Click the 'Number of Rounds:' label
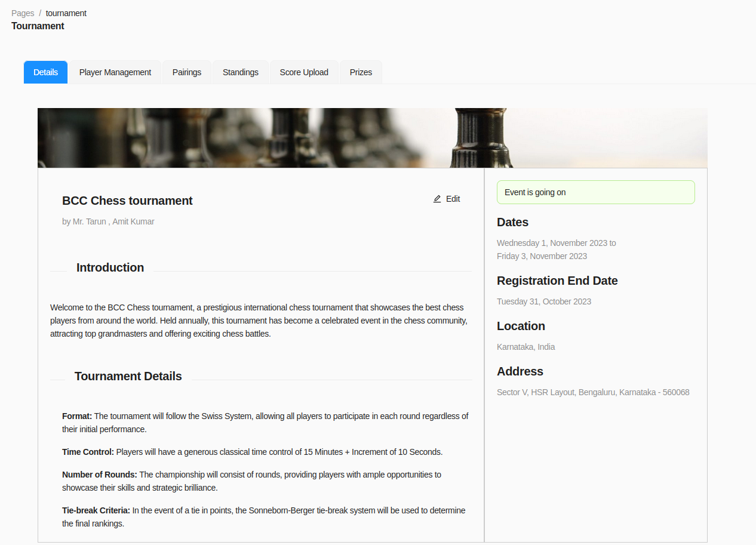The height and width of the screenshot is (545, 756). 100,475
